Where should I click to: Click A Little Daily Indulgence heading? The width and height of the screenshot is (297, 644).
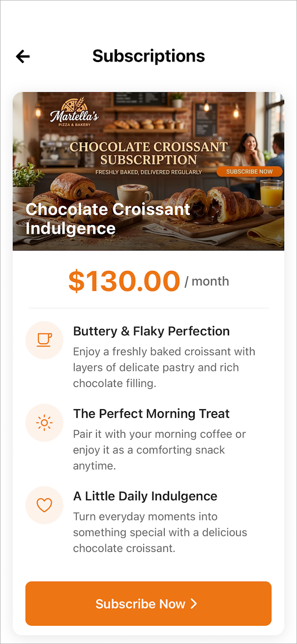pyautogui.click(x=145, y=496)
